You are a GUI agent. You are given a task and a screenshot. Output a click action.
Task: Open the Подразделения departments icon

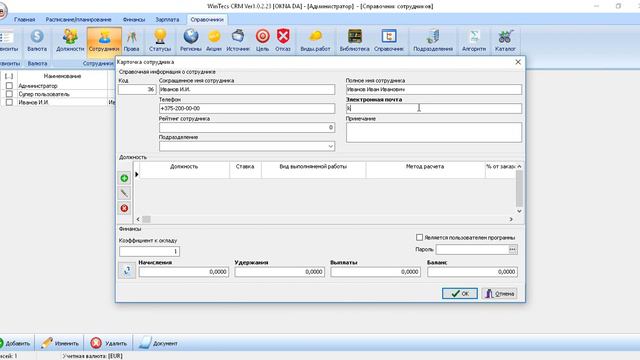[x=433, y=40]
